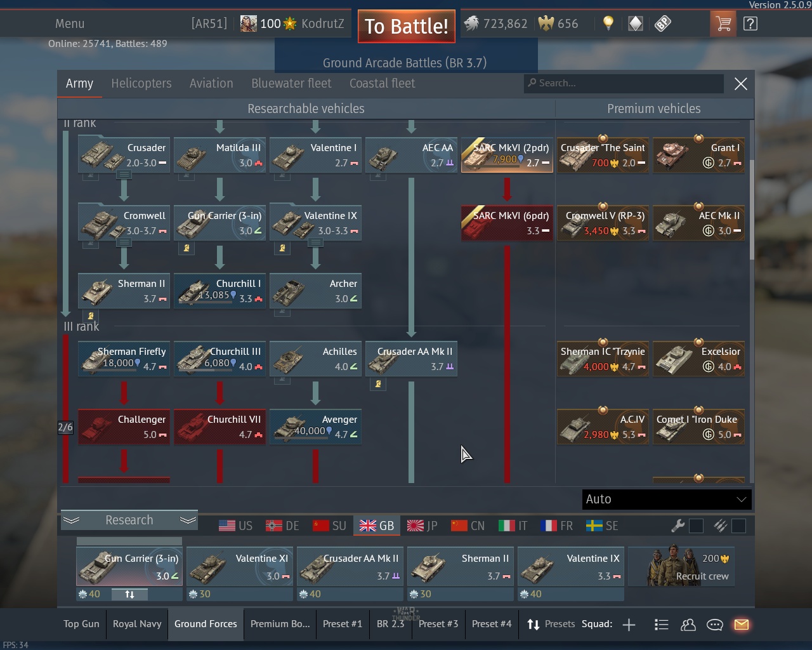The height and width of the screenshot is (650, 812).
Task: Click the lightbulb hints icon
Action: (608, 24)
